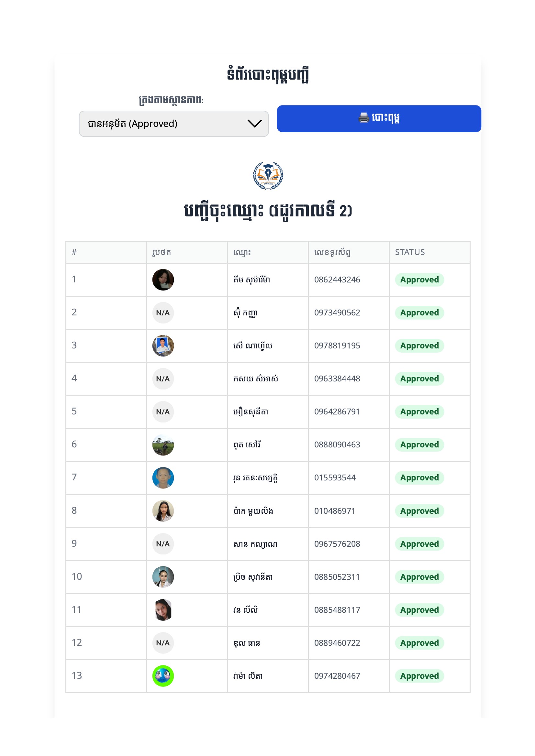Viewport: 535px width, 756px height.
Task: Click the profile photo in row 10
Action: tap(163, 576)
